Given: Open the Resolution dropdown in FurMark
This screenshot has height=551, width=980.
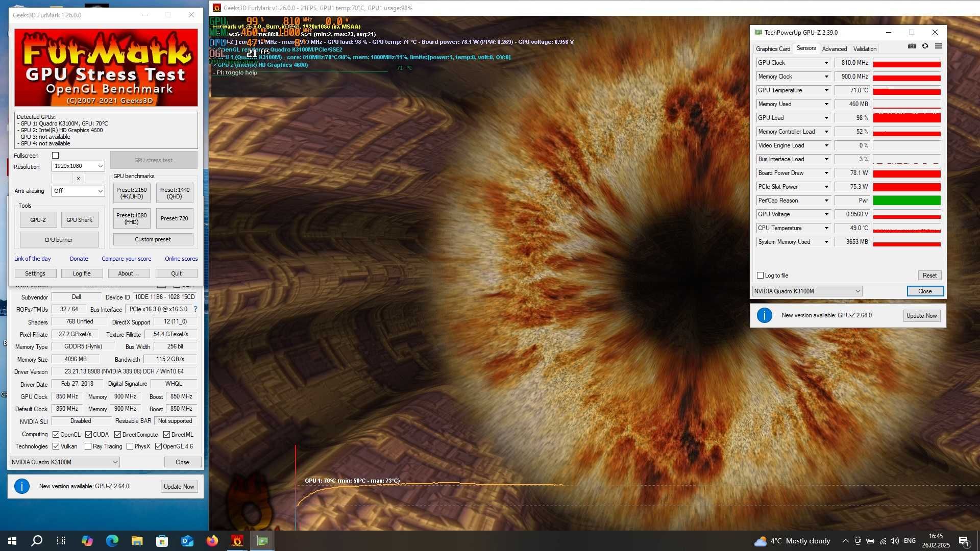Looking at the screenshot, I should [78, 166].
